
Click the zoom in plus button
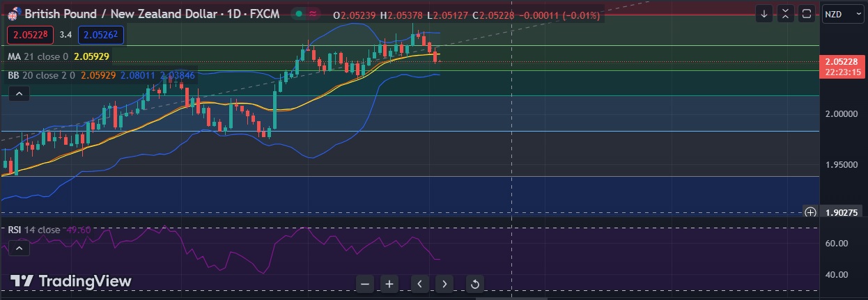coord(390,283)
